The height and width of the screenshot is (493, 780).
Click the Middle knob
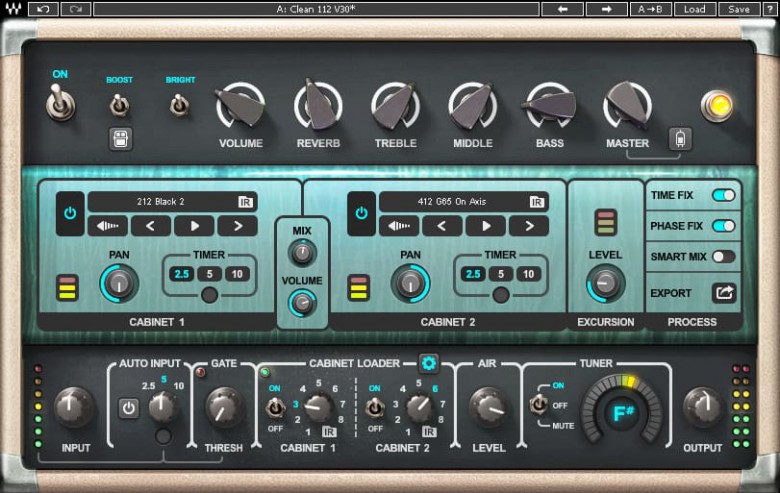pyautogui.click(x=473, y=105)
